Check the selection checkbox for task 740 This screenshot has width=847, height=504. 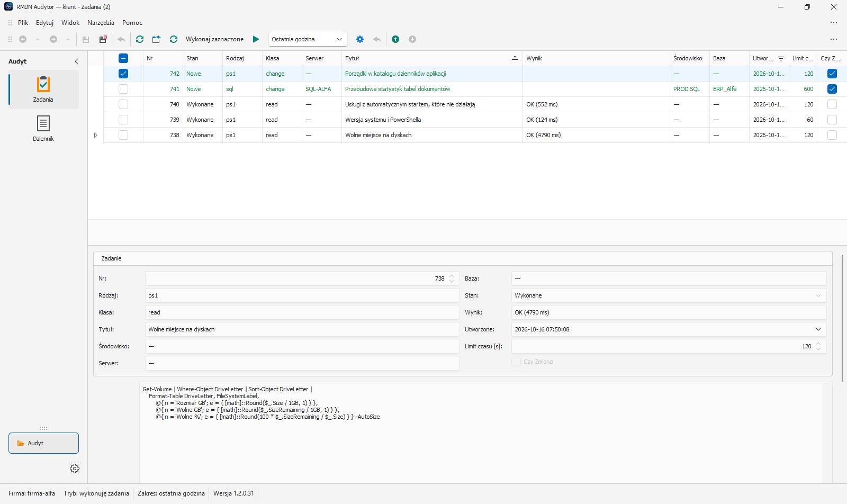[123, 104]
